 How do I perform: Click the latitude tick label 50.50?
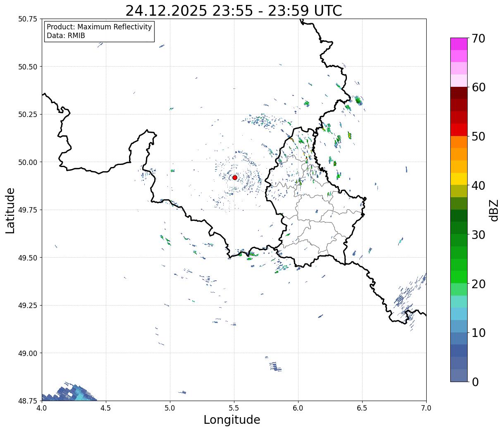coord(28,67)
